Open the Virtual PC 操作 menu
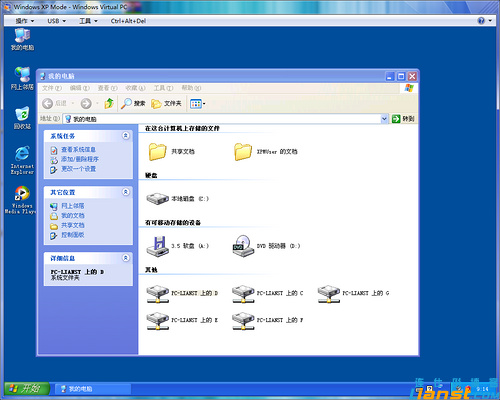Screen dimensions: 500x400 pyautogui.click(x=25, y=21)
